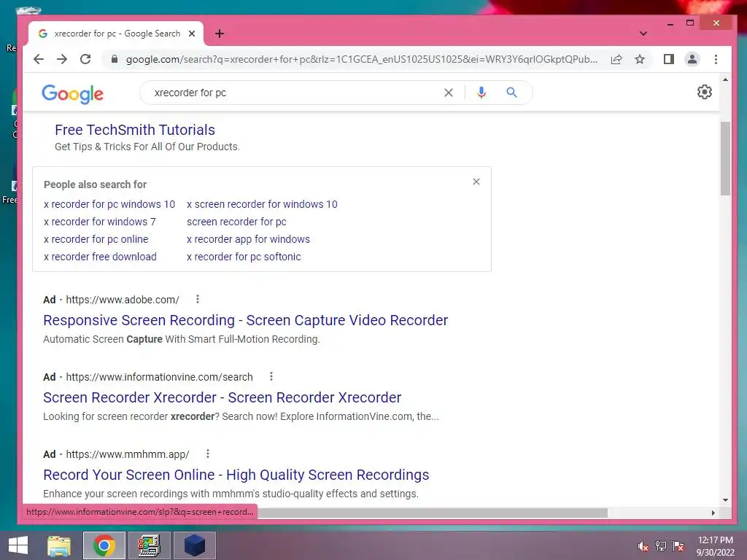This screenshot has width=747, height=560.
Task: Open Record Your Screen Online ad link
Action: [x=236, y=475]
